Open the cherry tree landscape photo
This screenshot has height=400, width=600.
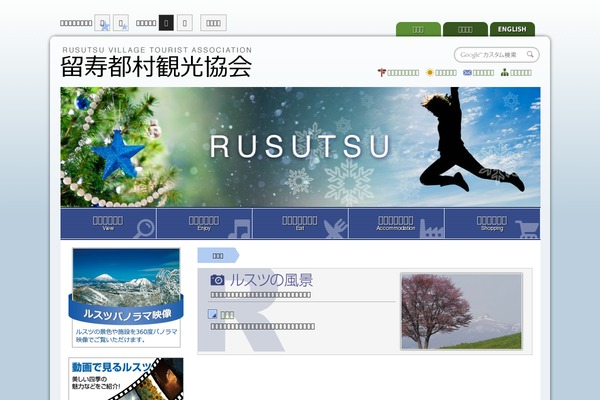pyautogui.click(x=461, y=311)
